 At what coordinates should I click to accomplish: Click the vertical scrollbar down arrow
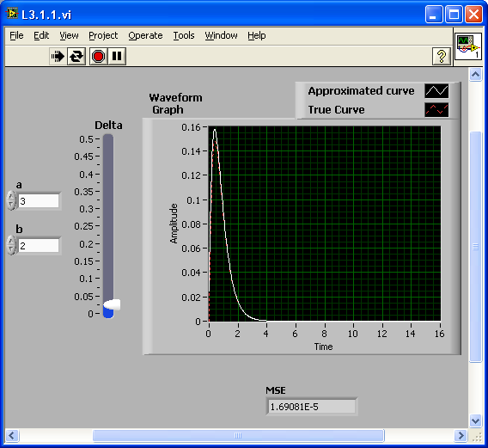(476, 420)
